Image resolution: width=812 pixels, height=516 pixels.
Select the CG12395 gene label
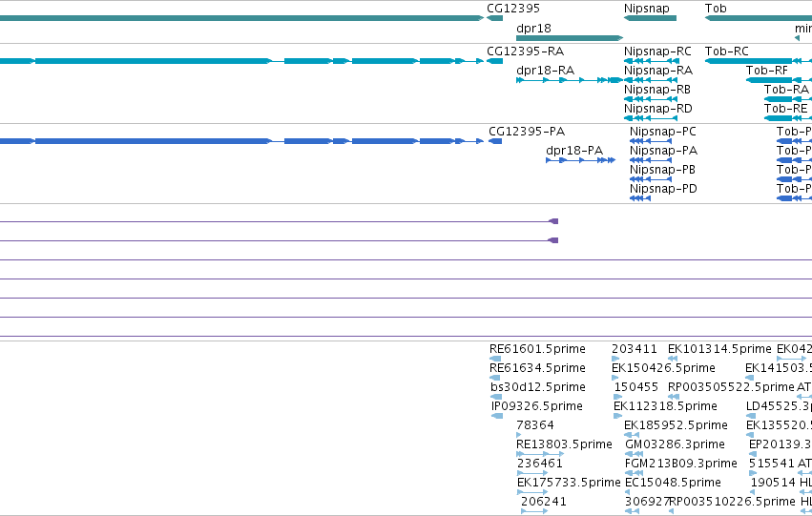coord(513,9)
